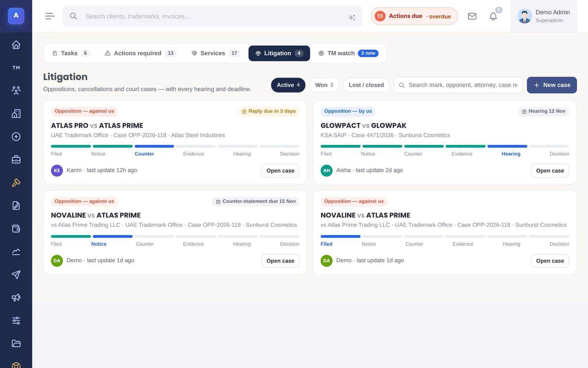This screenshot has height=368, width=588.
Task: Switch to the Tasks tab
Action: pyautogui.click(x=71, y=53)
